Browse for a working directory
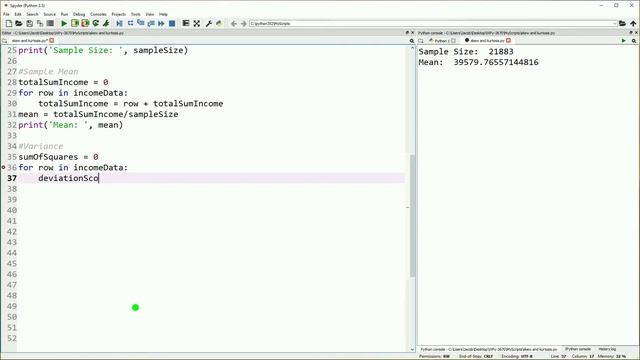 (x=622, y=24)
